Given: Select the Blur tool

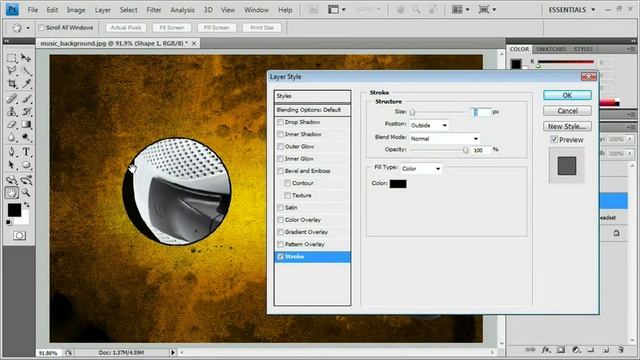Looking at the screenshot, I should 12,137.
